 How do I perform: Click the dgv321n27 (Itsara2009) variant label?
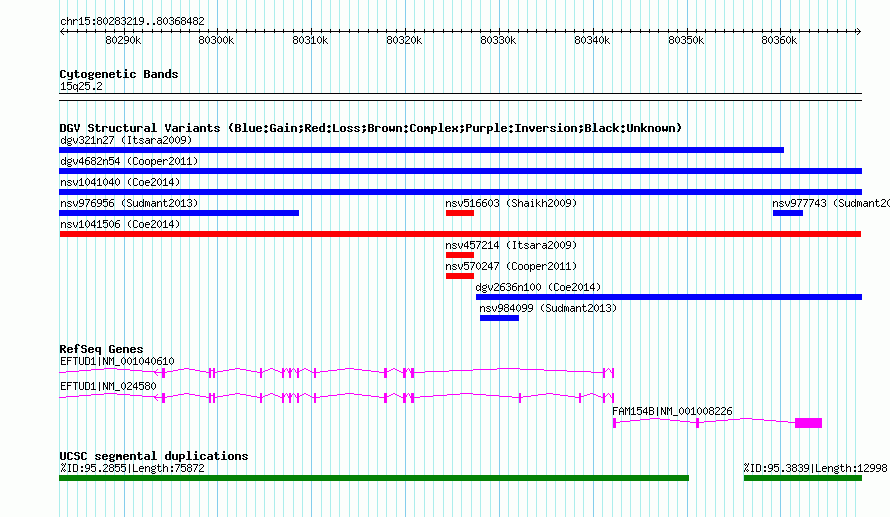click(126, 140)
